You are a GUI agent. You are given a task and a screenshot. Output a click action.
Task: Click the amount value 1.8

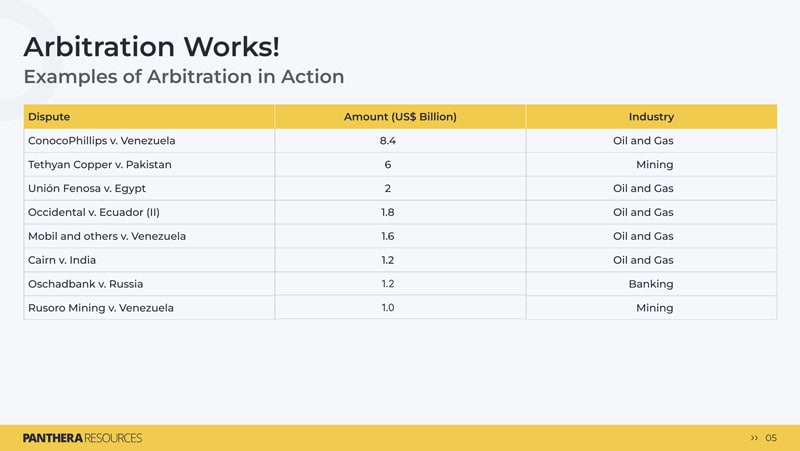[388, 212]
